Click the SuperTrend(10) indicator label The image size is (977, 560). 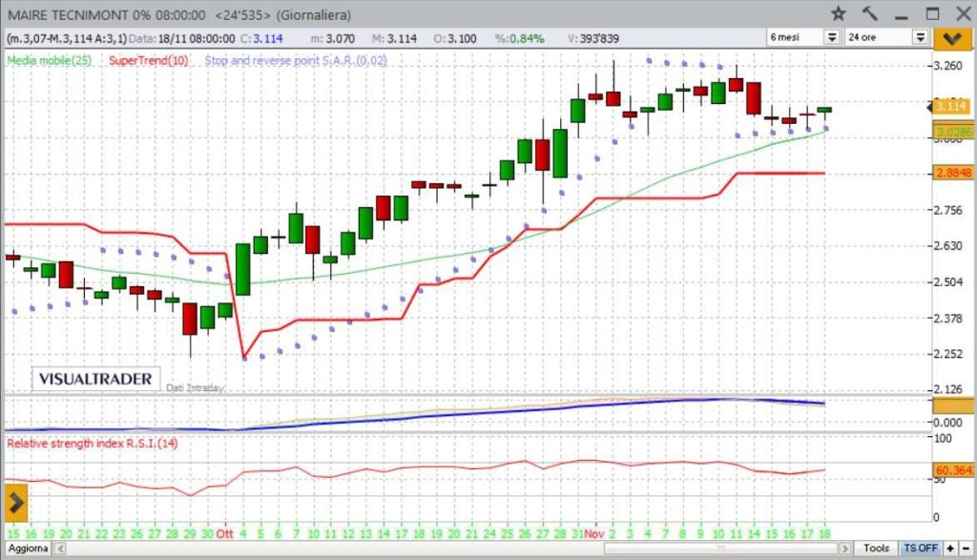coord(148,60)
